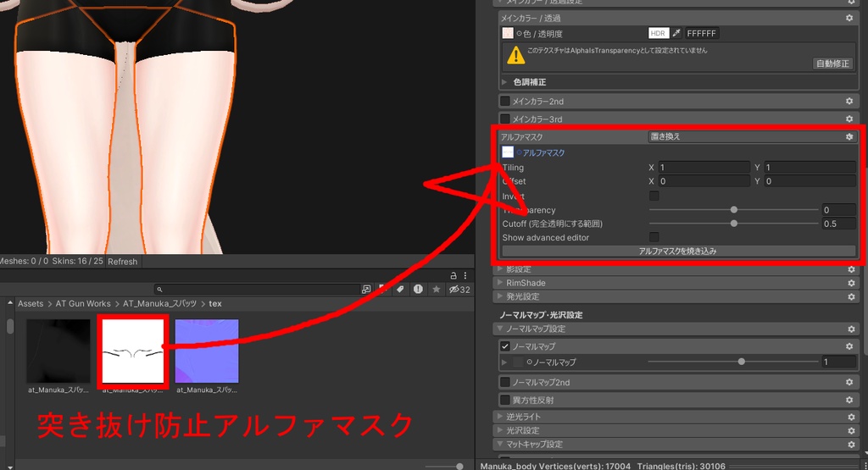
Task: Toggle the Invert checkbox in alpha mask
Action: coord(654,196)
